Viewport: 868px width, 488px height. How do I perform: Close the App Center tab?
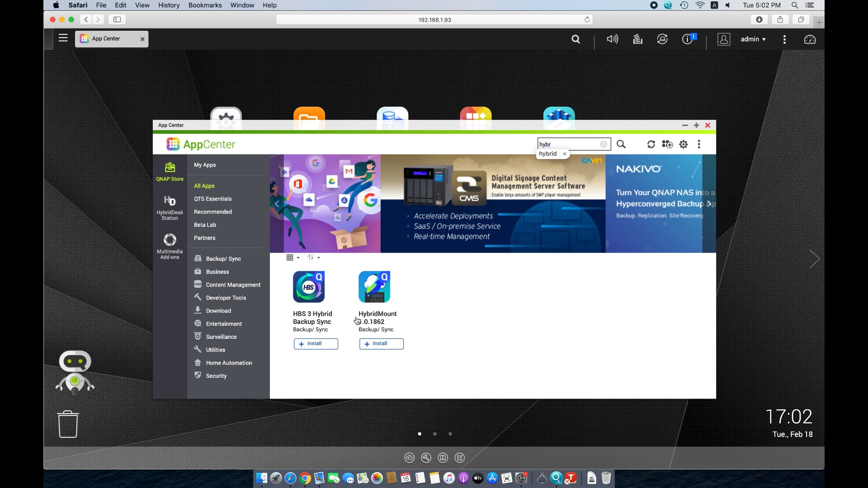[142, 39]
